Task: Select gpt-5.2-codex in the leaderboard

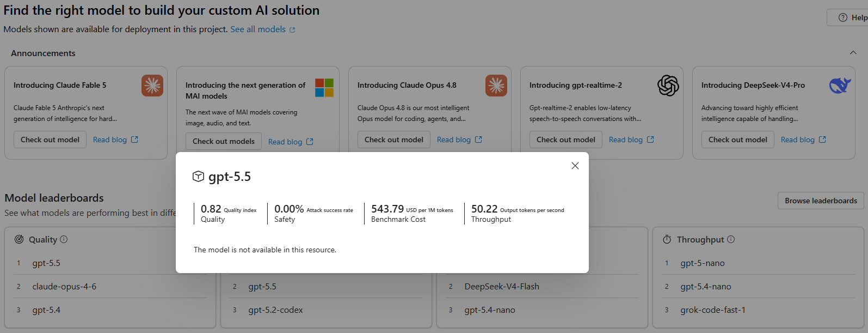Action: tap(275, 310)
